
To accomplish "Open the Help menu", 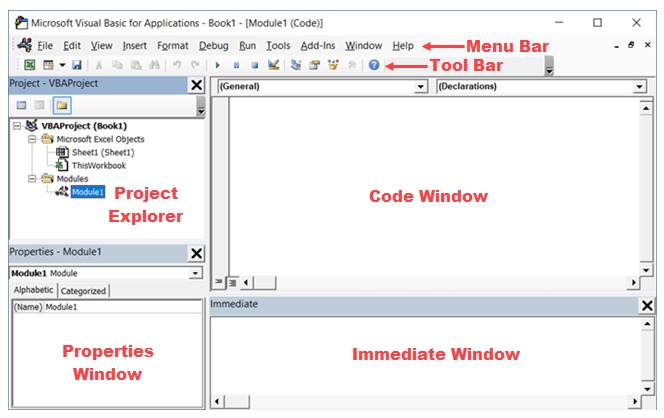I will point(403,46).
